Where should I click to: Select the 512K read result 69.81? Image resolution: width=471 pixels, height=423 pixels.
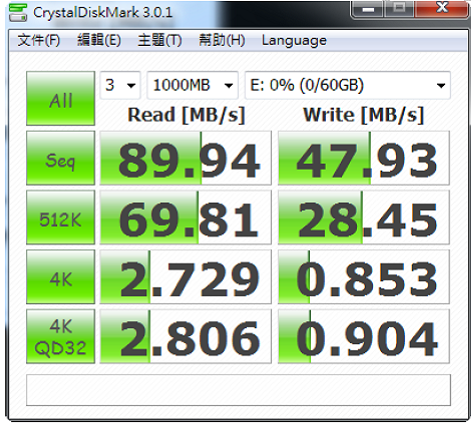coord(186,217)
